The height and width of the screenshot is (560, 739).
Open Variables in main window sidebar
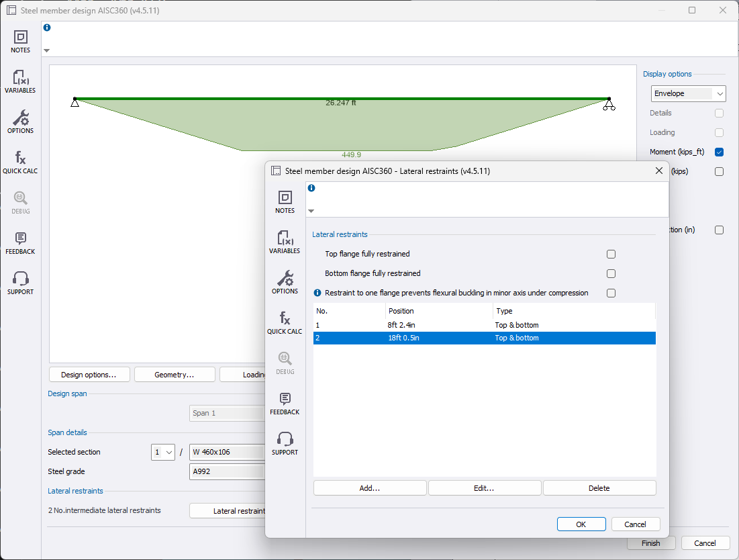[20, 81]
